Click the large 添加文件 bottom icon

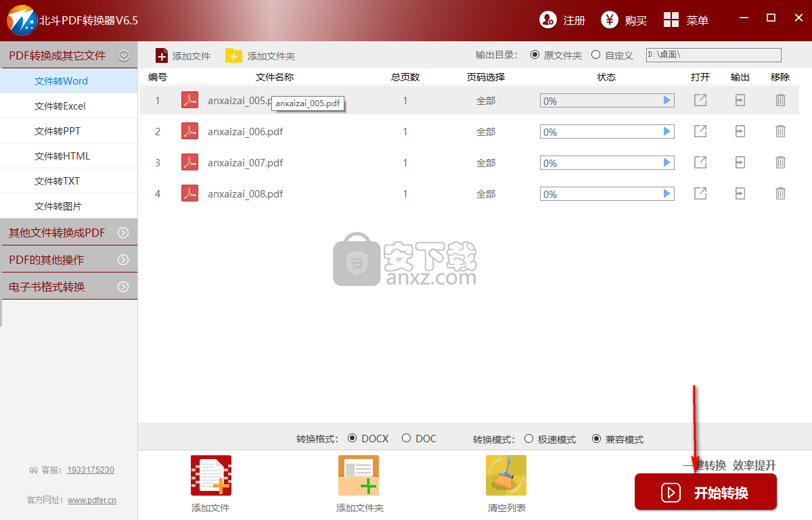click(x=210, y=475)
